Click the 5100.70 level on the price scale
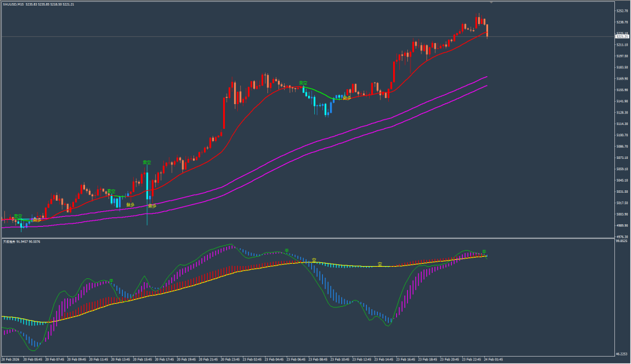Image resolution: width=631 pixels, height=364 pixels. 621,135
